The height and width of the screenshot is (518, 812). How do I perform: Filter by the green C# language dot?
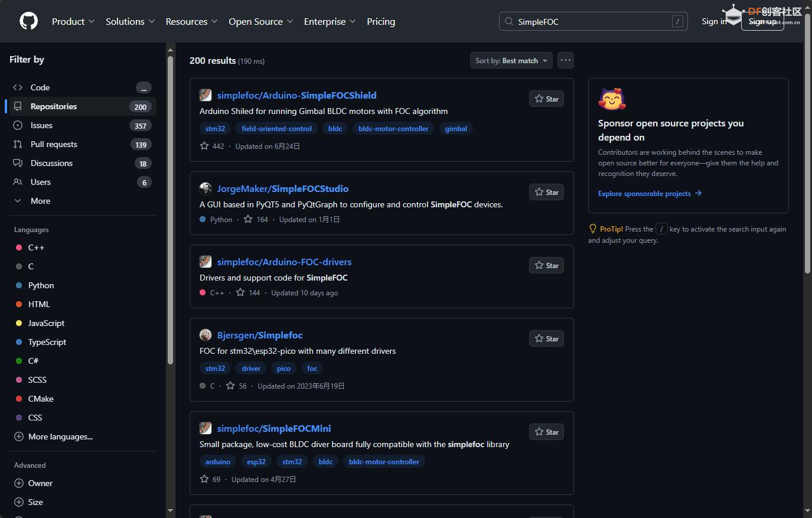coord(19,361)
